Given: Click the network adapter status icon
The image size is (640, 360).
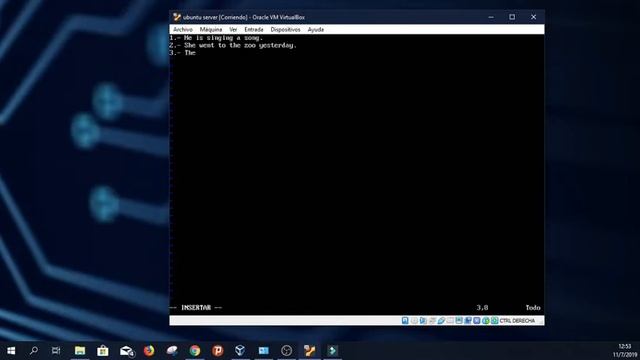Looking at the screenshot, I should (x=432, y=321).
